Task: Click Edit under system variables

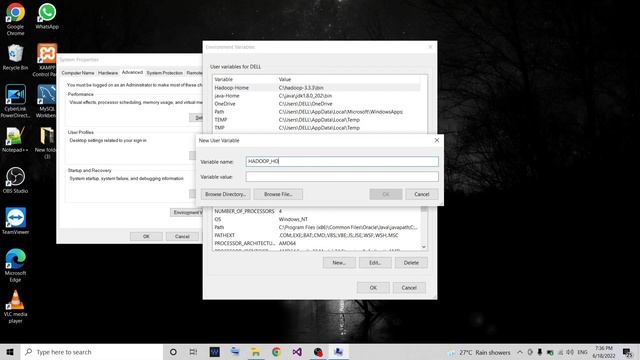Action: tap(375, 263)
